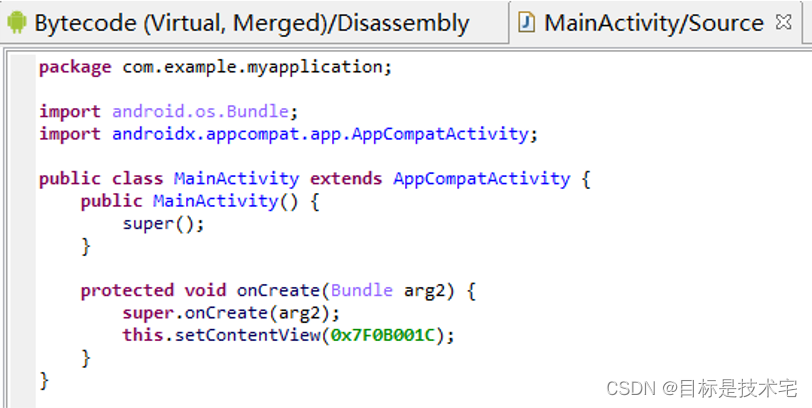Click the Android icon on Bytecode tab
812x408 pixels.
(17, 22)
